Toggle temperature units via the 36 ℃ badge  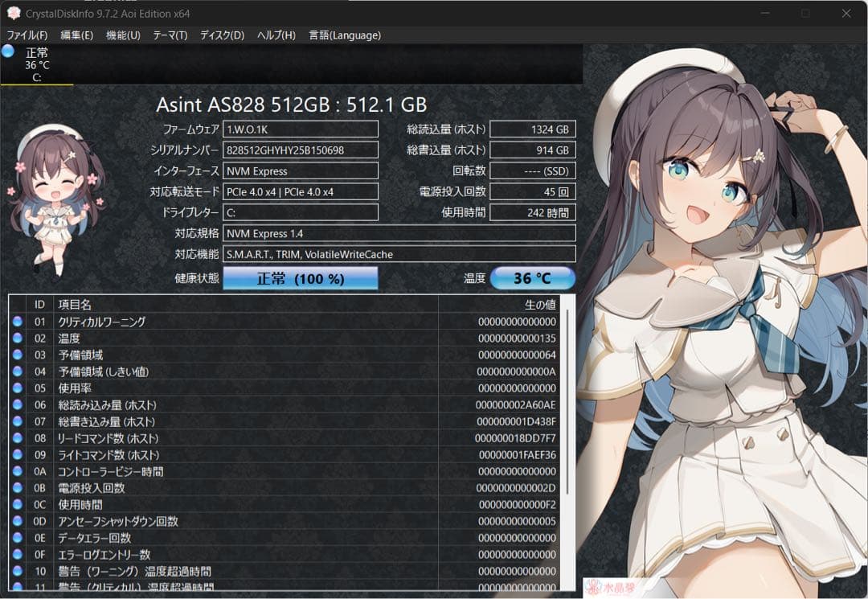click(x=533, y=277)
